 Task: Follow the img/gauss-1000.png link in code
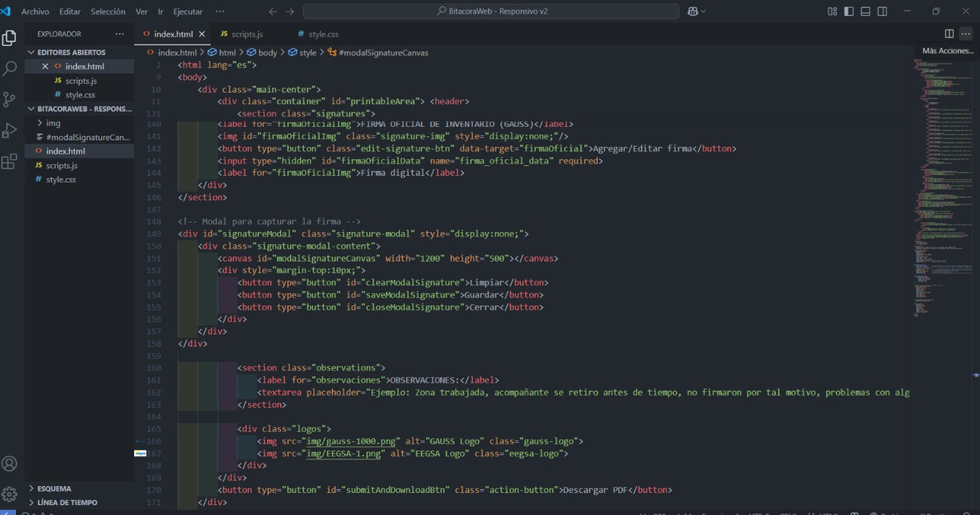coord(350,442)
